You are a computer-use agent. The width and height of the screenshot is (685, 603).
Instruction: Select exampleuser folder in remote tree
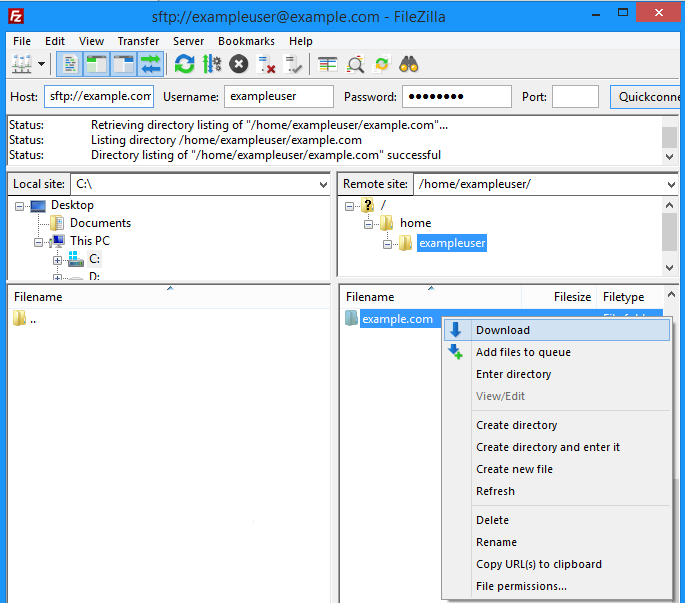coord(452,243)
